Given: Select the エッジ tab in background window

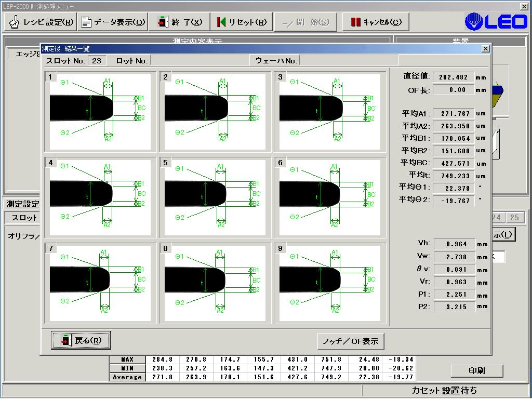Looking at the screenshot, I should click(x=24, y=54).
